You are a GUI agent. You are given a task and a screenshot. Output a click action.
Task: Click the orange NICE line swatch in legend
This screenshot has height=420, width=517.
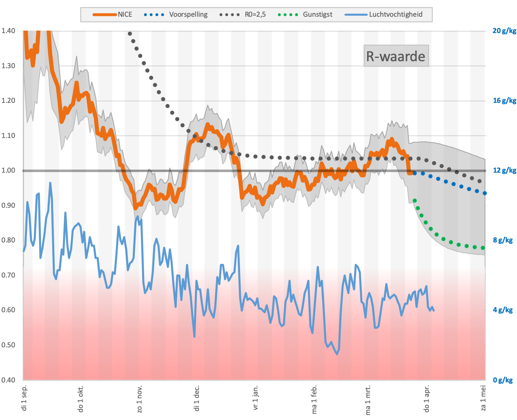105,15
